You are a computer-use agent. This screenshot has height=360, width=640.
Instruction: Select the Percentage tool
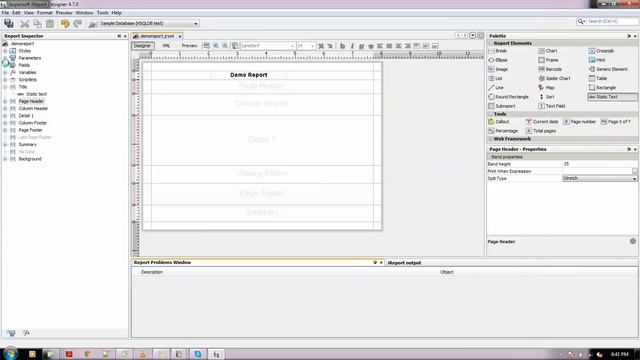click(503, 131)
